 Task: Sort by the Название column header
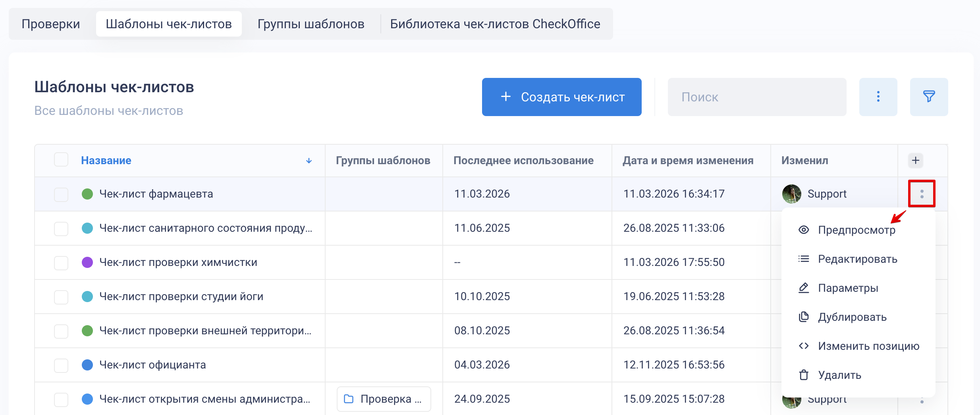pos(106,161)
